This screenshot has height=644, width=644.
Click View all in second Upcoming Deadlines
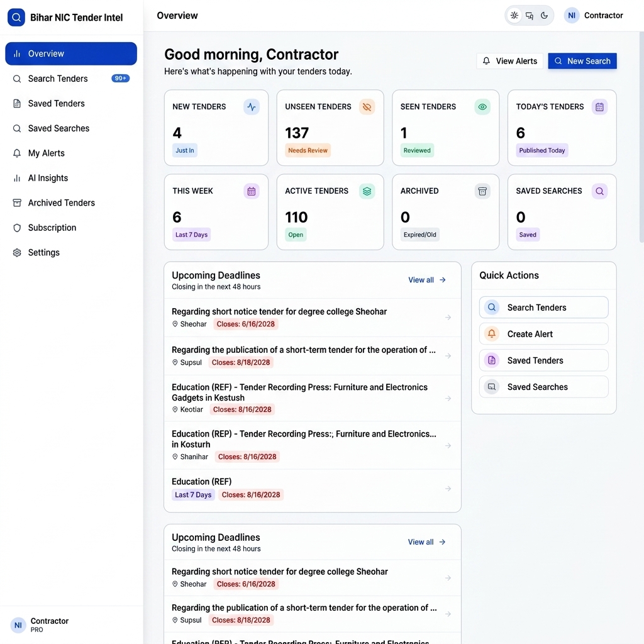pyautogui.click(x=426, y=542)
